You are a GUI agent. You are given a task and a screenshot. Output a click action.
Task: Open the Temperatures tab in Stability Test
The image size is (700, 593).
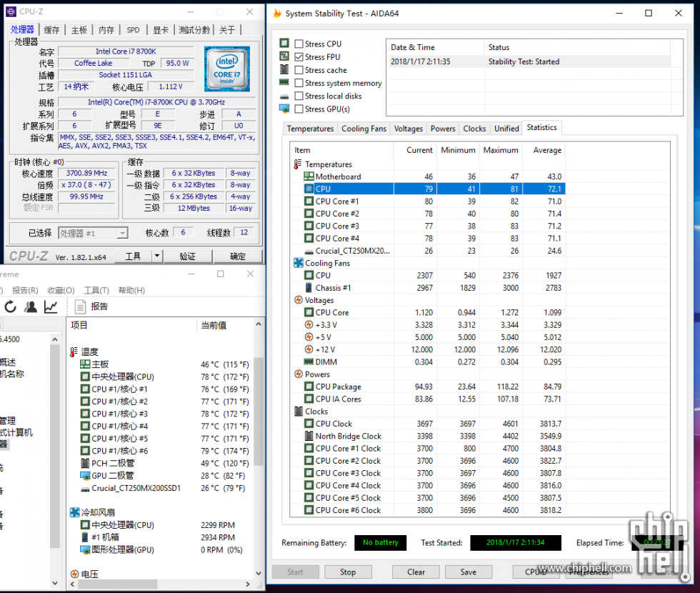point(310,129)
